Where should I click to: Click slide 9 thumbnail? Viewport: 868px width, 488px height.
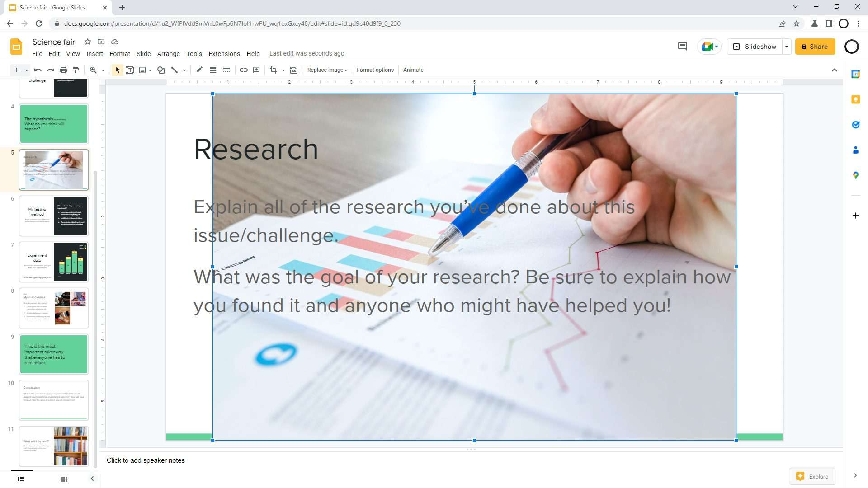54,353
